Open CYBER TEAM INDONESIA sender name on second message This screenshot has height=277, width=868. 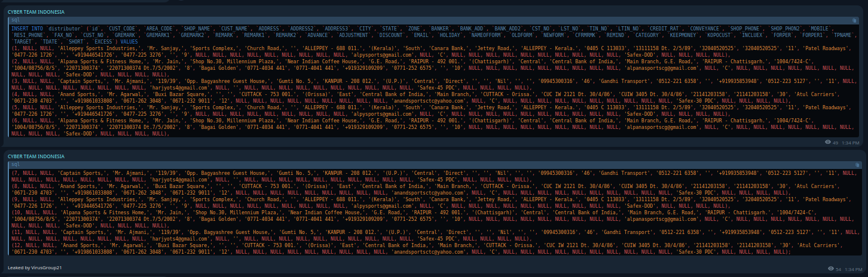pos(36,156)
